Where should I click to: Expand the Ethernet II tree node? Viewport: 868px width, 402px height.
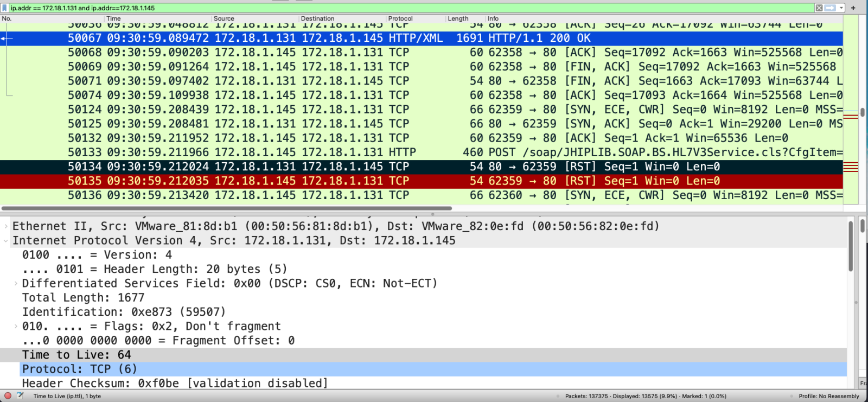[6, 226]
